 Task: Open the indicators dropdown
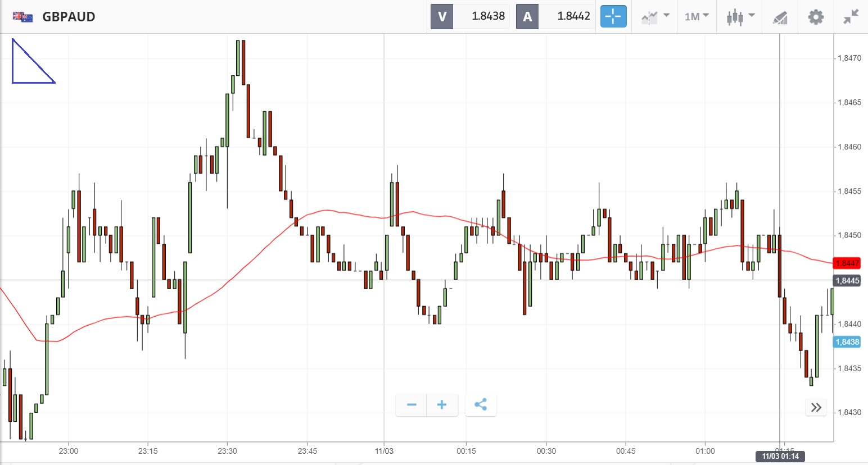[655, 17]
